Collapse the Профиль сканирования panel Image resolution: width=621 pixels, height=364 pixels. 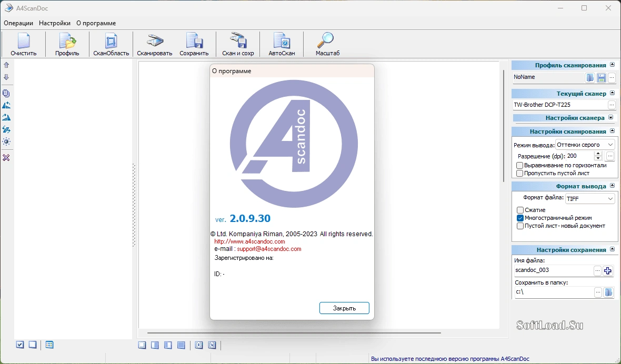click(x=612, y=65)
